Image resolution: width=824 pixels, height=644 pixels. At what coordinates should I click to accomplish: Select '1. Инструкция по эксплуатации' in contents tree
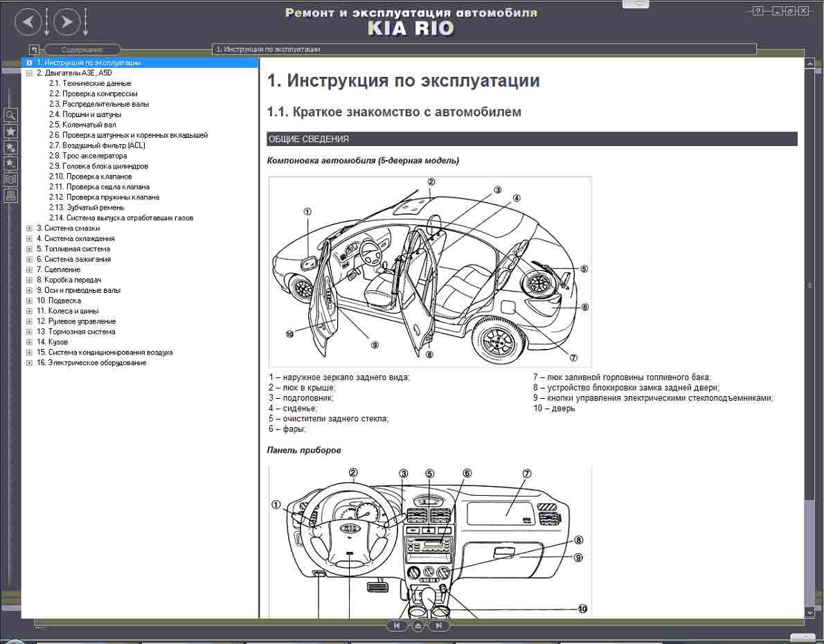tap(89, 62)
